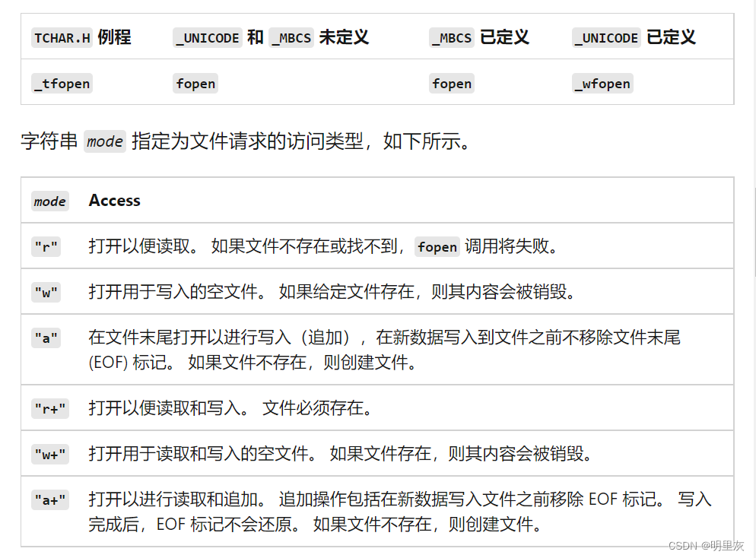Click the fopen code in the "r" description
Image resolution: width=756 pixels, height=558 pixels.
[x=437, y=247]
